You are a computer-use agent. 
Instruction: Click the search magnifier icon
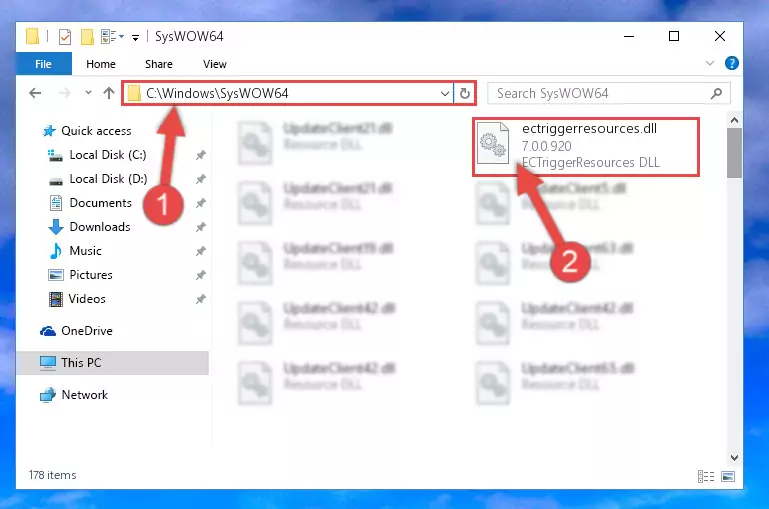(x=716, y=93)
